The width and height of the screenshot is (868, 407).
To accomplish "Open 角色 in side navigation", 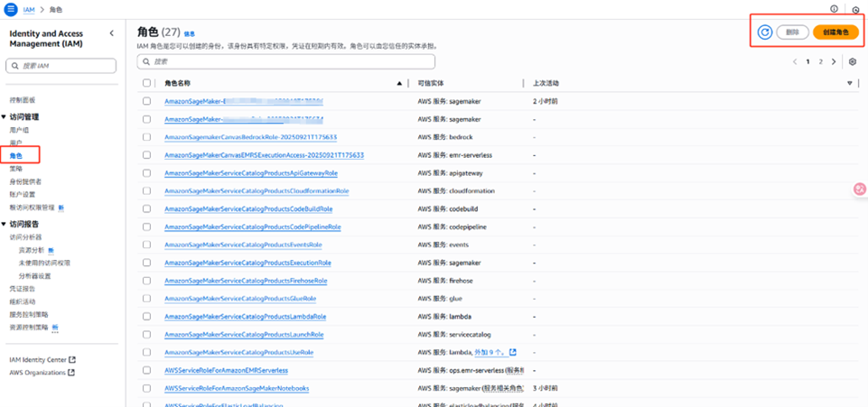I will (16, 156).
